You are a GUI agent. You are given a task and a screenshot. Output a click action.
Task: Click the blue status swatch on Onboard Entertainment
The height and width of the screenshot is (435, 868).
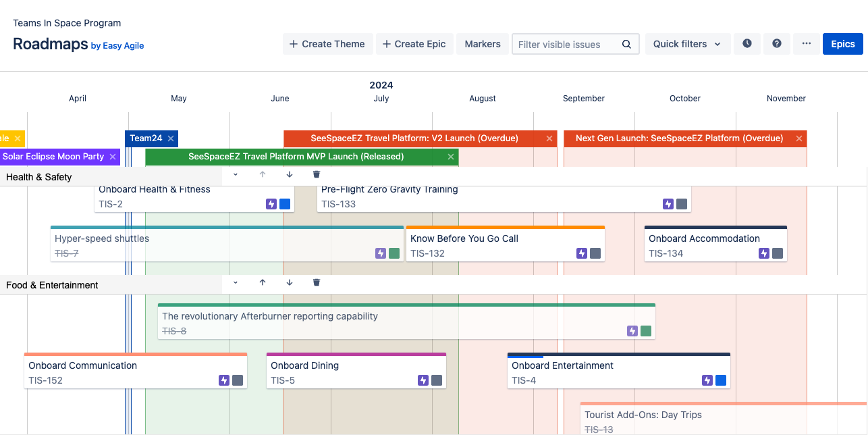coord(721,380)
